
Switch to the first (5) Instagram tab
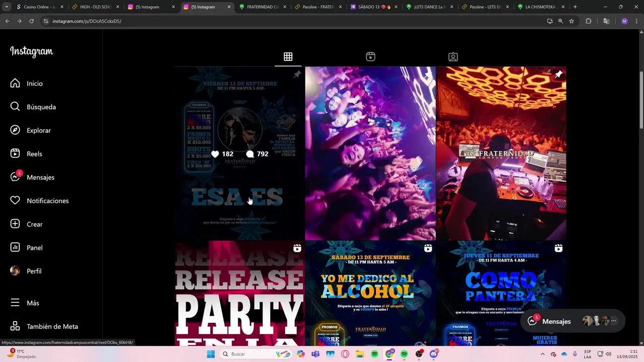151,7
